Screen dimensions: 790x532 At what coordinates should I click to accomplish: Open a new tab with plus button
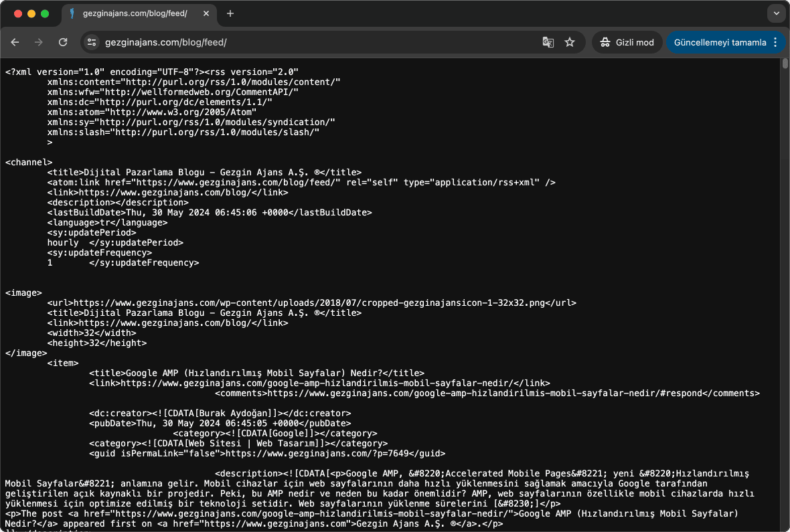[x=230, y=13]
